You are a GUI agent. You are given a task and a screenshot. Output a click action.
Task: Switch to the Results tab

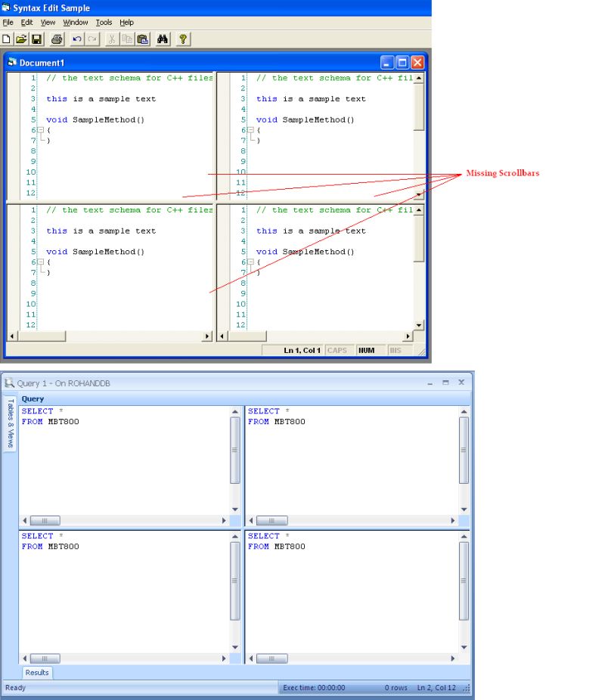coord(37,672)
